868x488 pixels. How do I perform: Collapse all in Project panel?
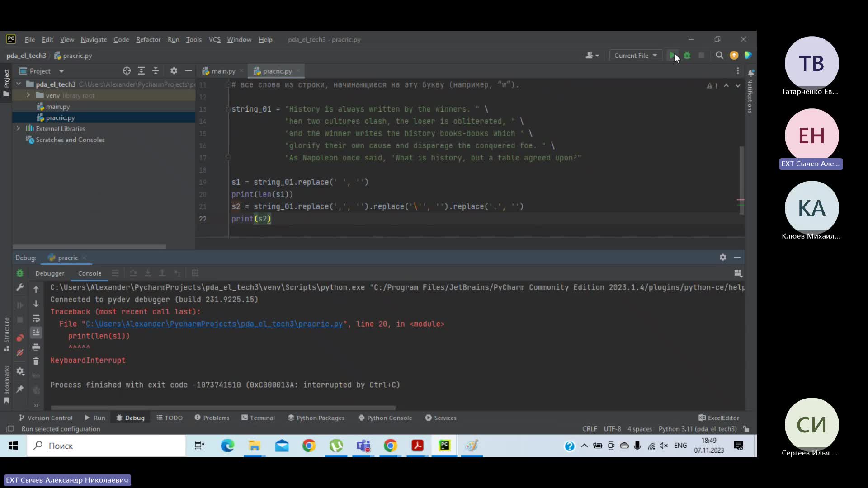(156, 71)
